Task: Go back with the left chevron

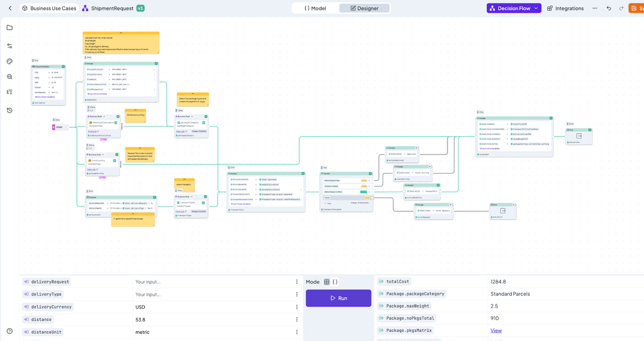Action: [x=10, y=8]
